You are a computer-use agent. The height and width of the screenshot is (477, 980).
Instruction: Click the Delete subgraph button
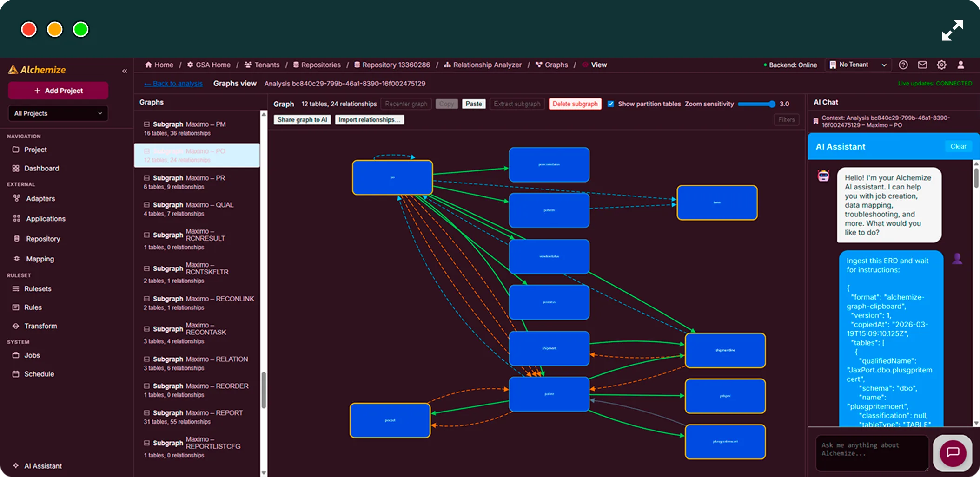tap(575, 104)
